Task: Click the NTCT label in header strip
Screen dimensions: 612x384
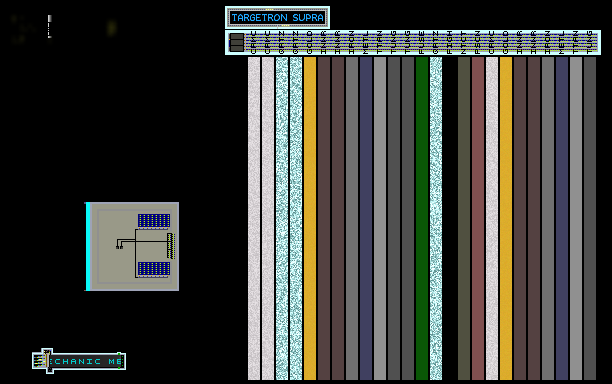Action: [464, 43]
